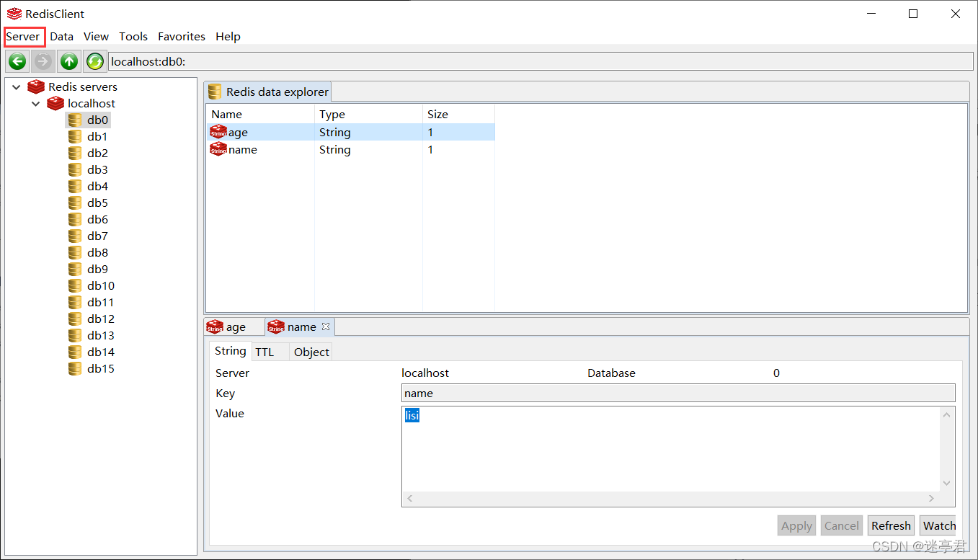Screen dimensions: 978x560
Task: Select the db14 database icon
Action: [x=75, y=352]
